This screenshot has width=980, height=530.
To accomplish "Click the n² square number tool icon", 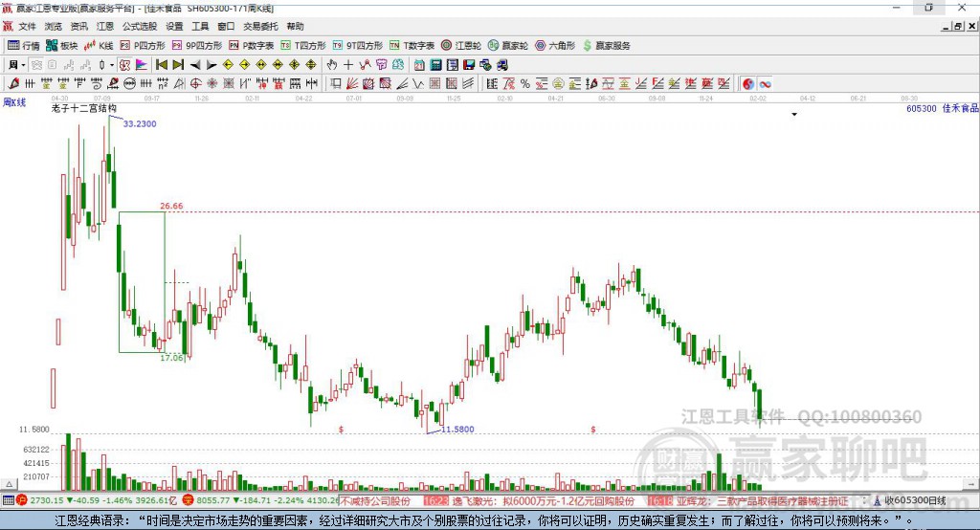I will point(163,84).
